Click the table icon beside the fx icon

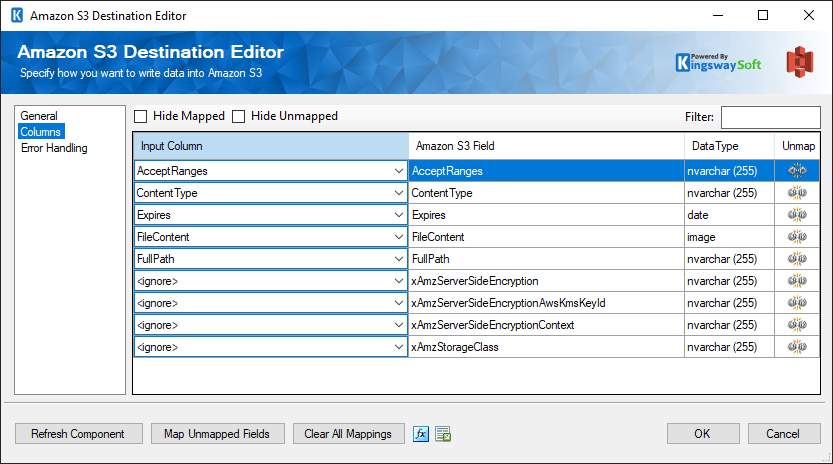tap(443, 434)
